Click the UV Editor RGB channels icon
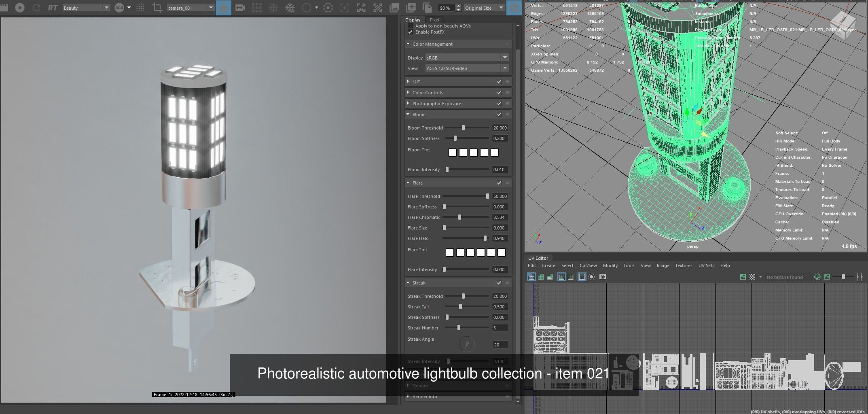 [x=818, y=277]
